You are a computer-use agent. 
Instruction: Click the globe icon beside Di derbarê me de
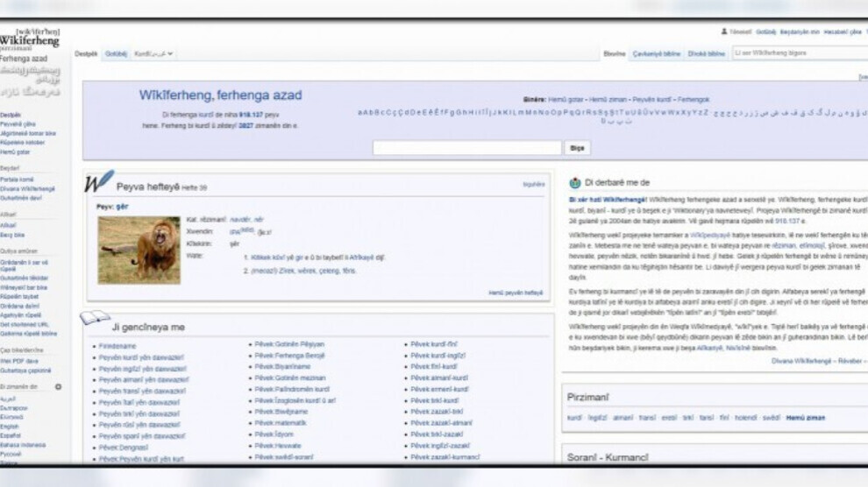[x=575, y=183]
